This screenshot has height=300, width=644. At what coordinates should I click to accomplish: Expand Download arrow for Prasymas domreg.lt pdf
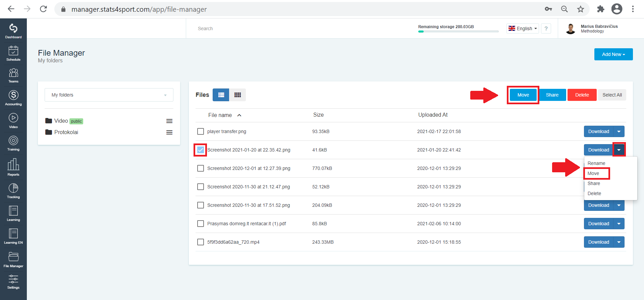pyautogui.click(x=619, y=224)
